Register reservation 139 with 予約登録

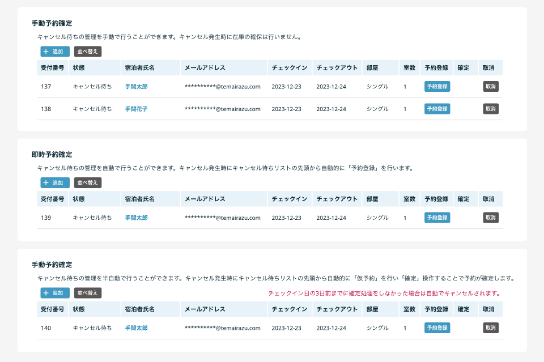pos(437,218)
